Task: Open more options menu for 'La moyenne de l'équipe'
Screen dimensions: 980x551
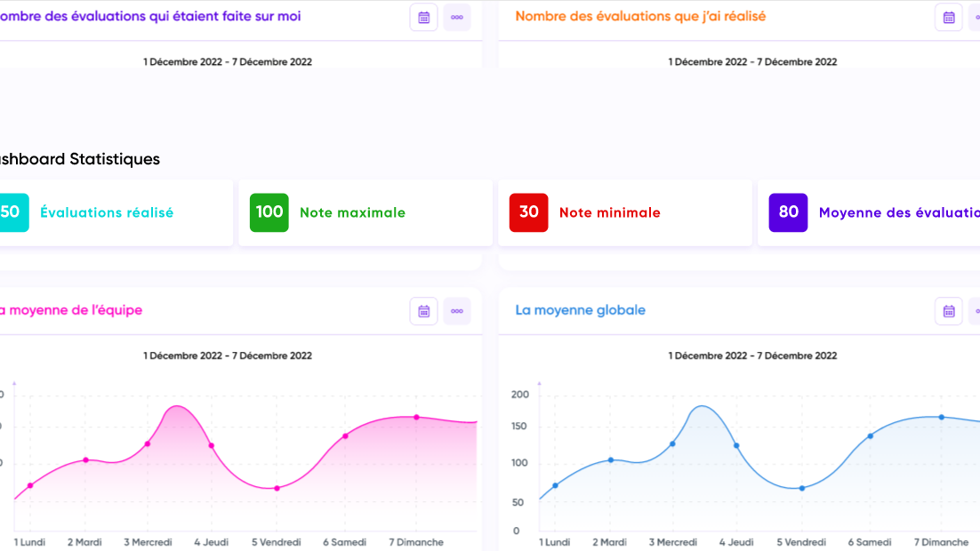Action: point(457,311)
